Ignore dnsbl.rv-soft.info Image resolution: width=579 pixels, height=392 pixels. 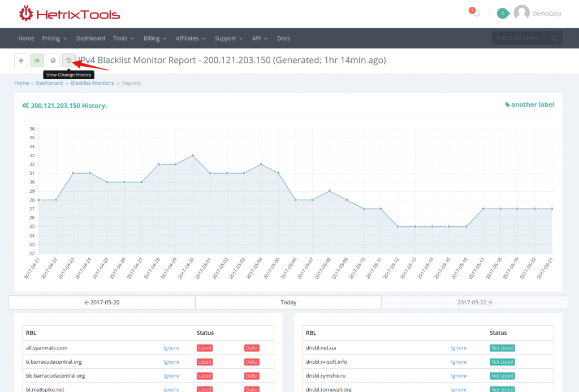(459, 361)
